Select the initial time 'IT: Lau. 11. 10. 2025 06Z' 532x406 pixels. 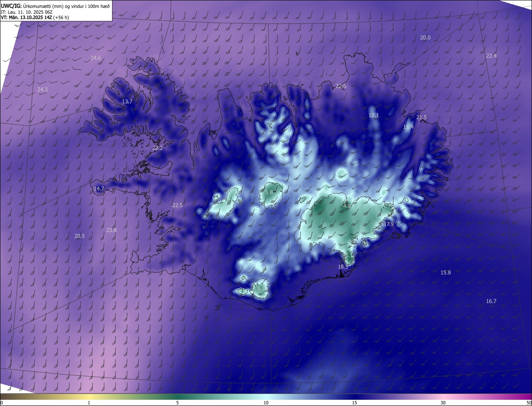(27, 12)
